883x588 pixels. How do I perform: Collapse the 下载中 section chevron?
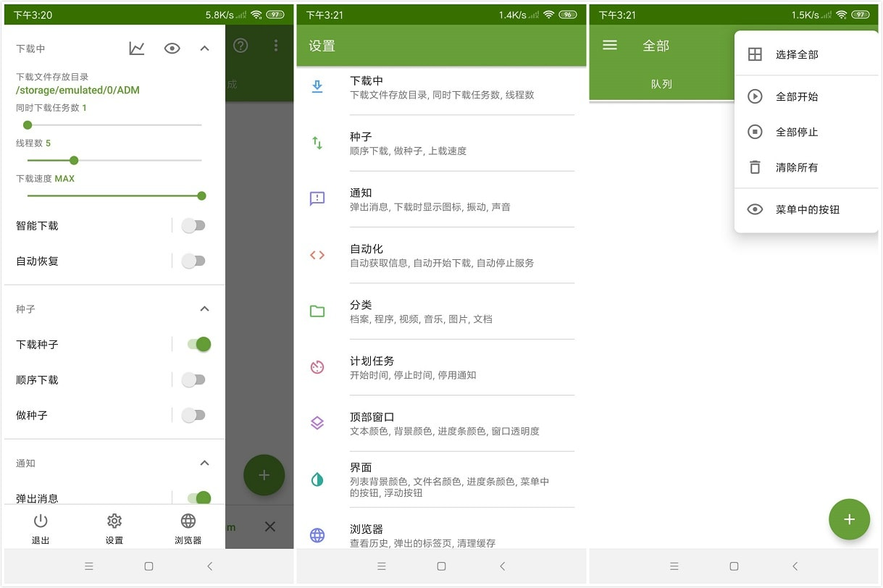pos(204,48)
